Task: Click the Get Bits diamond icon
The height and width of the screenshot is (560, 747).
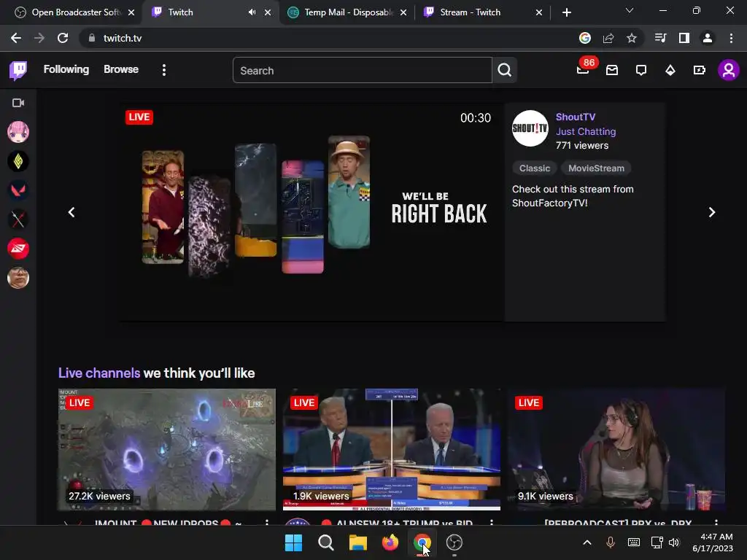Action: click(x=670, y=71)
